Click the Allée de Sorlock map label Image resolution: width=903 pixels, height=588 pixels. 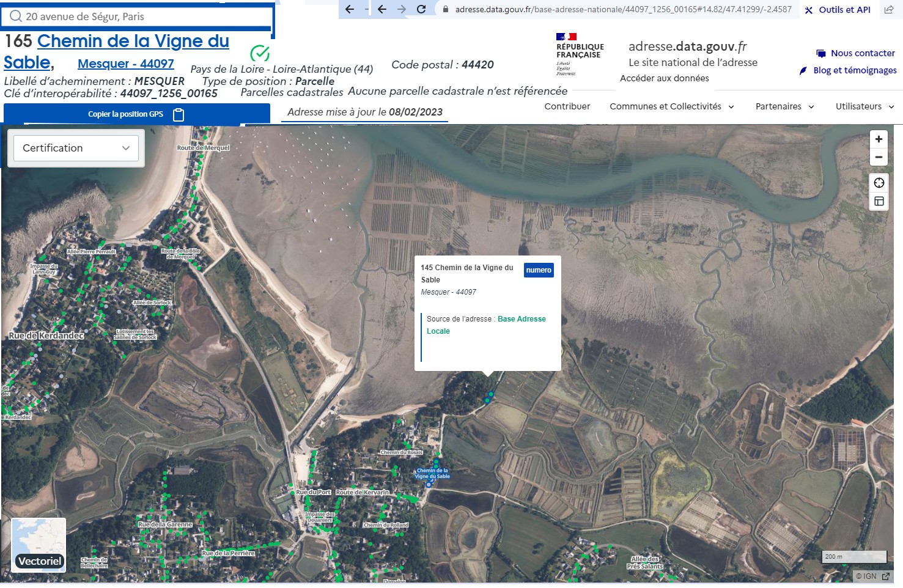click(152, 303)
